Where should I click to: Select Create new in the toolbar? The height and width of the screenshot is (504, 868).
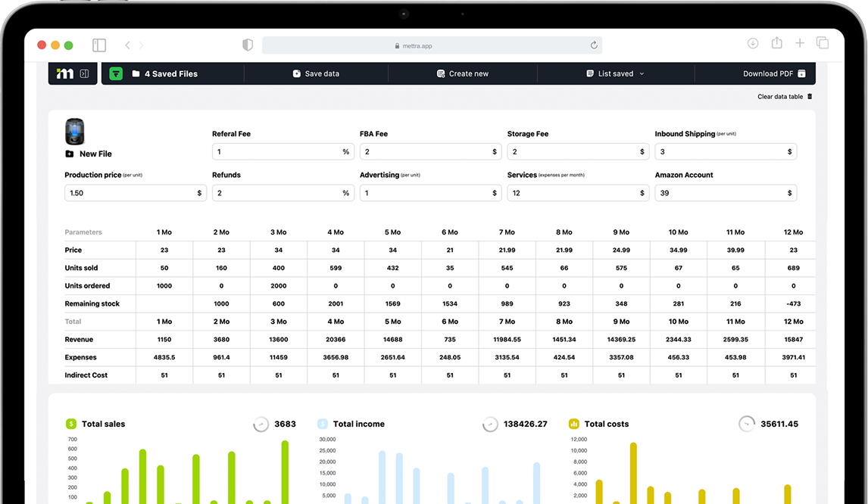point(462,73)
